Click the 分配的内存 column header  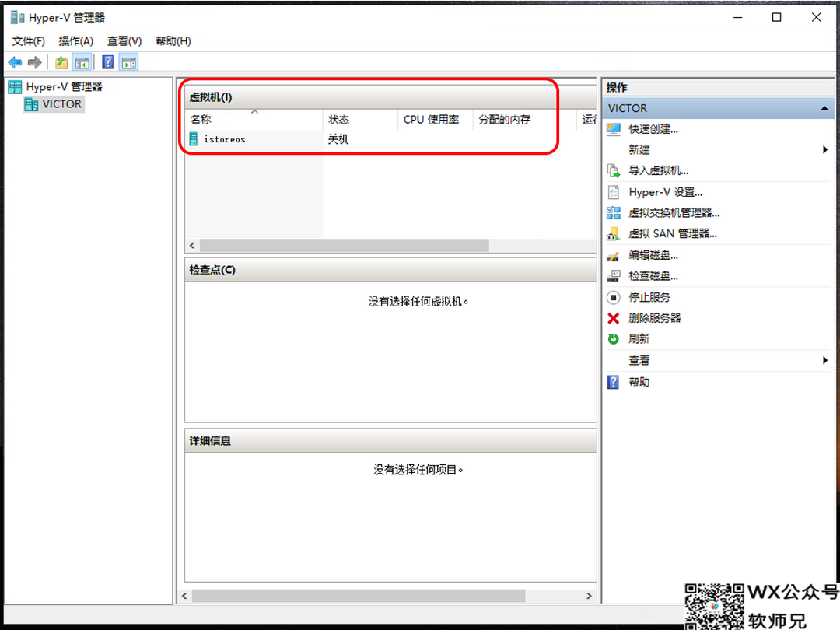524,120
